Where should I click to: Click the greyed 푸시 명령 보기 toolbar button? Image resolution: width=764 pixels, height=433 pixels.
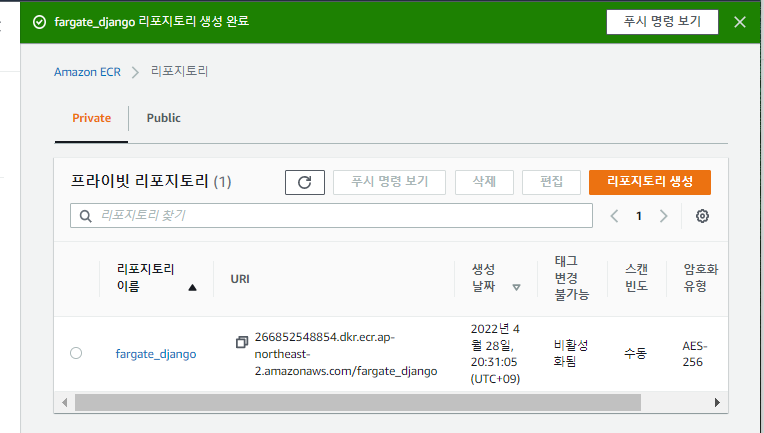[x=389, y=182]
